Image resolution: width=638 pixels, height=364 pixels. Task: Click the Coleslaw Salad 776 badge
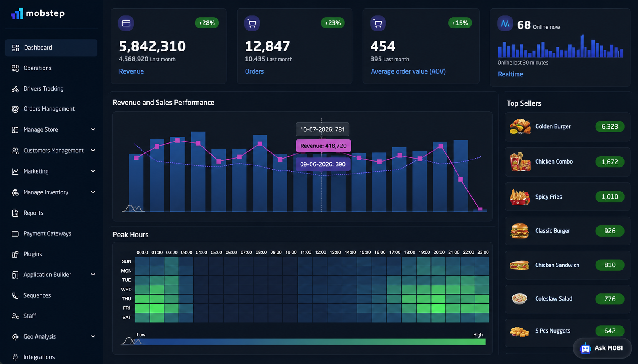(x=610, y=299)
